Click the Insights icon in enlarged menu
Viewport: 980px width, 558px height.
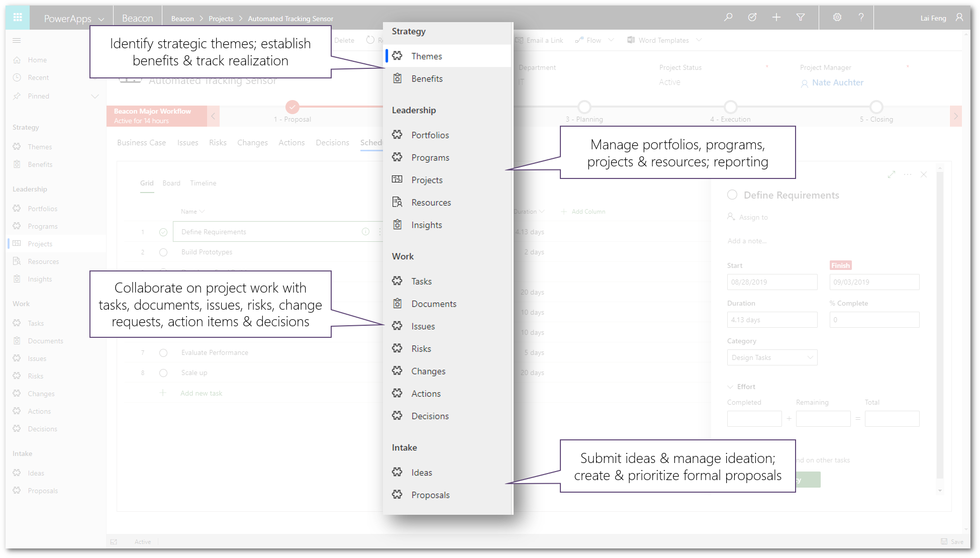[x=398, y=225]
